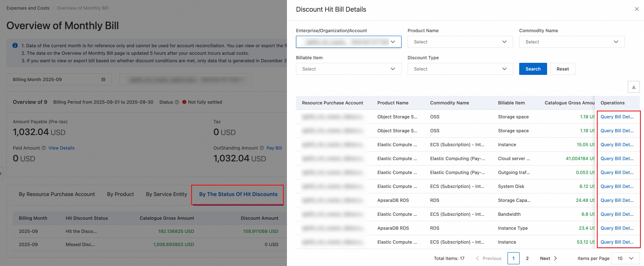Select By The Status Of Hit Discounts tab

pyautogui.click(x=238, y=194)
